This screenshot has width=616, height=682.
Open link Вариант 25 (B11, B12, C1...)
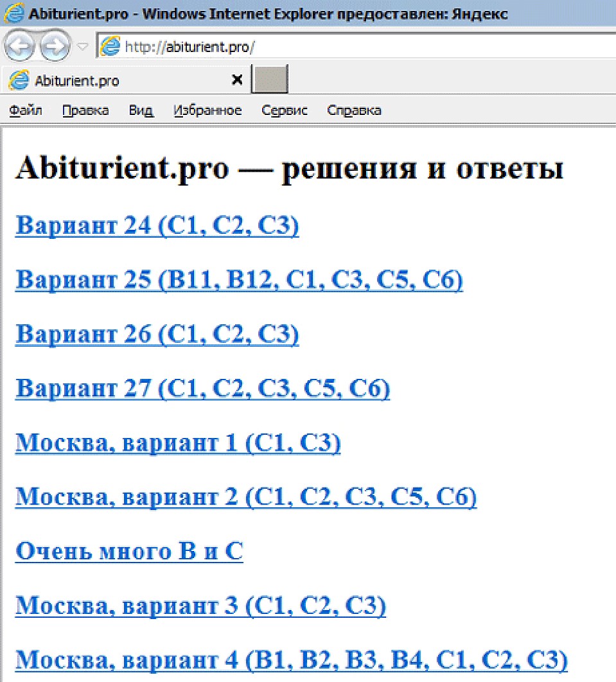coord(239,280)
